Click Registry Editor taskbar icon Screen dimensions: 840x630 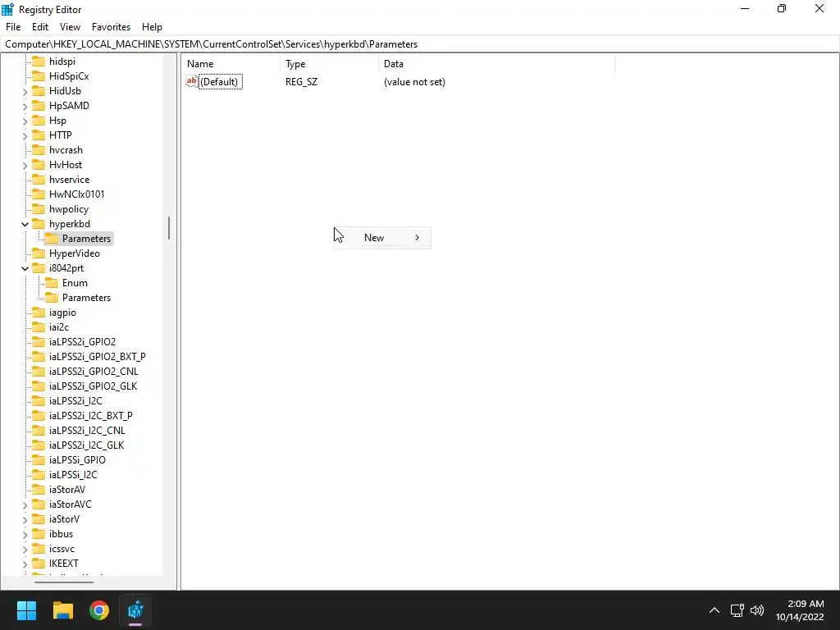coord(135,610)
